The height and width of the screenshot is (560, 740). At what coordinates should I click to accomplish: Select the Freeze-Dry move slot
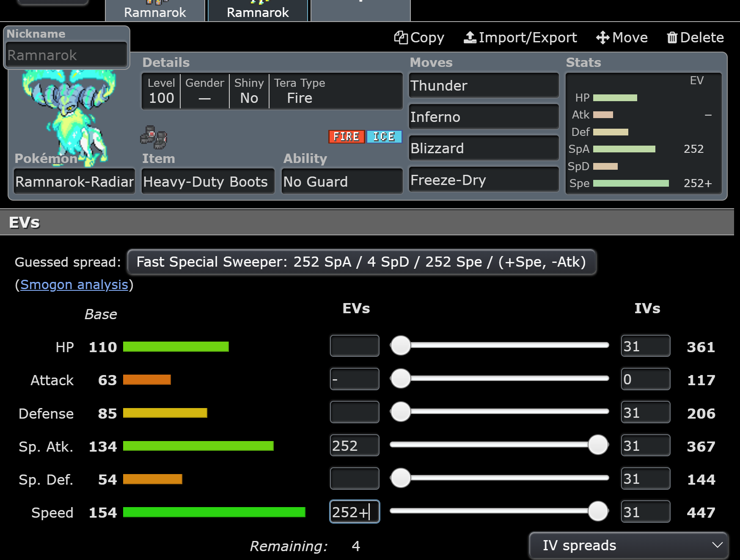[484, 180]
